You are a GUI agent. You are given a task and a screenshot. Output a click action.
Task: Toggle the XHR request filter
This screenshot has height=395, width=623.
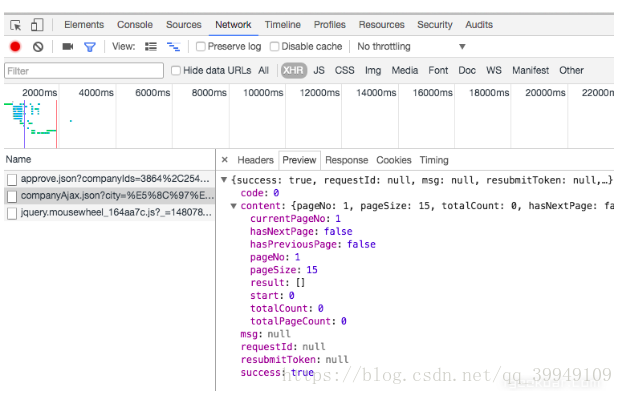pos(294,71)
